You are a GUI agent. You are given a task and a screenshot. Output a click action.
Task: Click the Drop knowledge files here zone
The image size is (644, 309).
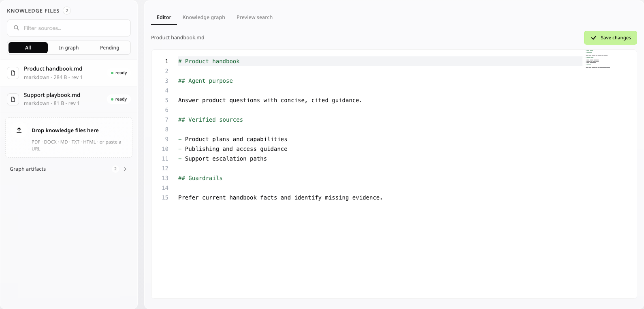[x=69, y=137]
